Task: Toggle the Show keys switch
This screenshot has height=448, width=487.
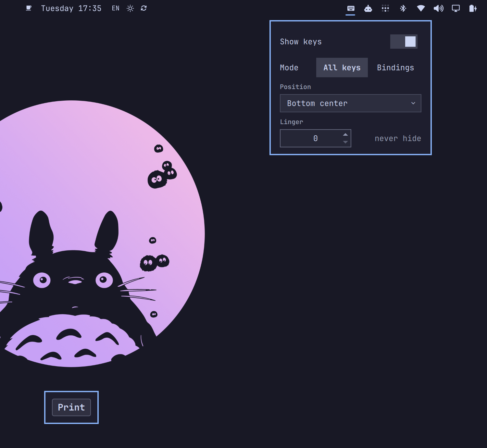Action: [x=404, y=42]
